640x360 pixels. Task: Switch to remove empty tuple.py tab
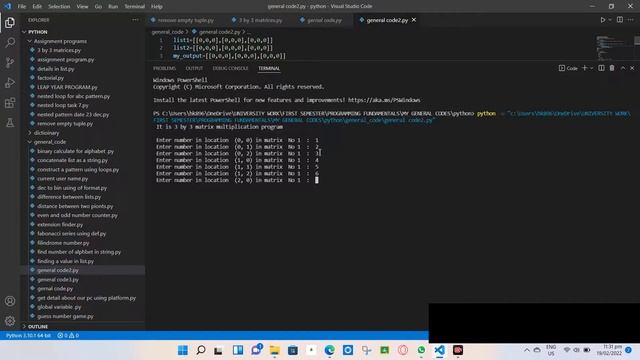[x=182, y=20]
